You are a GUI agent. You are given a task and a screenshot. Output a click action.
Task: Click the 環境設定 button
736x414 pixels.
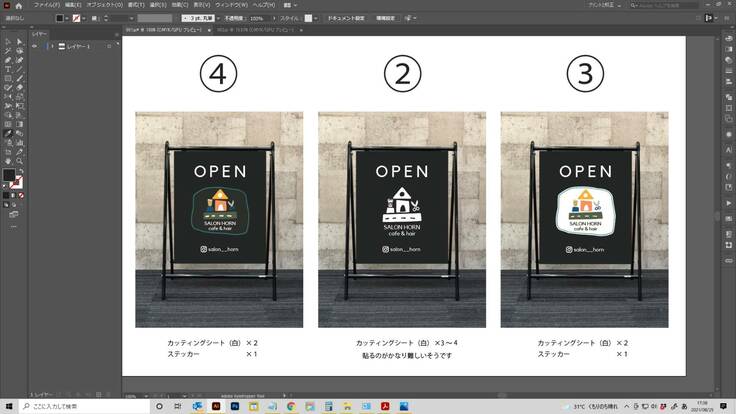[x=384, y=18]
